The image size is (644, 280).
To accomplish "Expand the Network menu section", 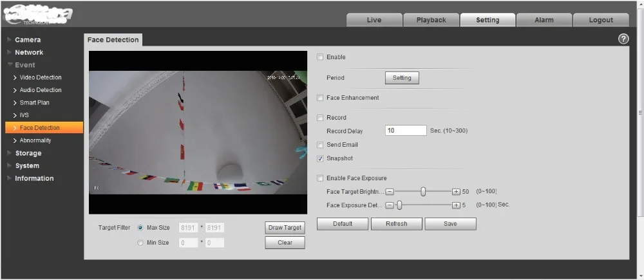I will coord(29,53).
